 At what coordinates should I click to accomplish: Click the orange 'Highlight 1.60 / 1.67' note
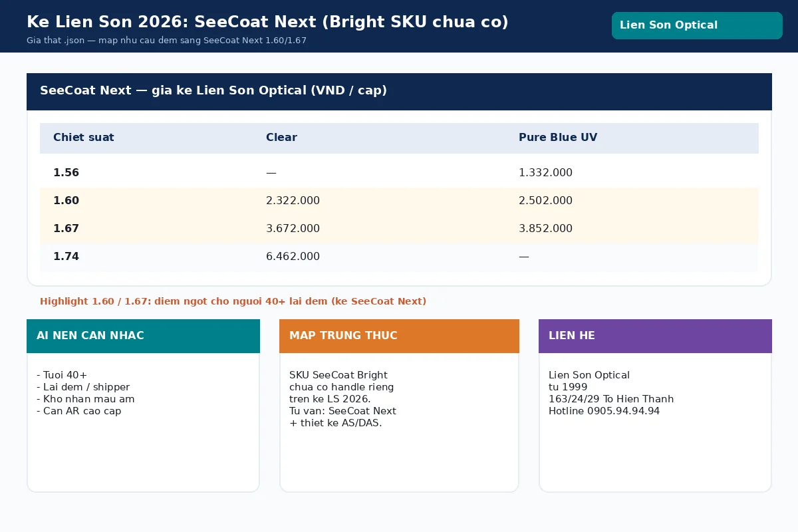pyautogui.click(x=233, y=301)
